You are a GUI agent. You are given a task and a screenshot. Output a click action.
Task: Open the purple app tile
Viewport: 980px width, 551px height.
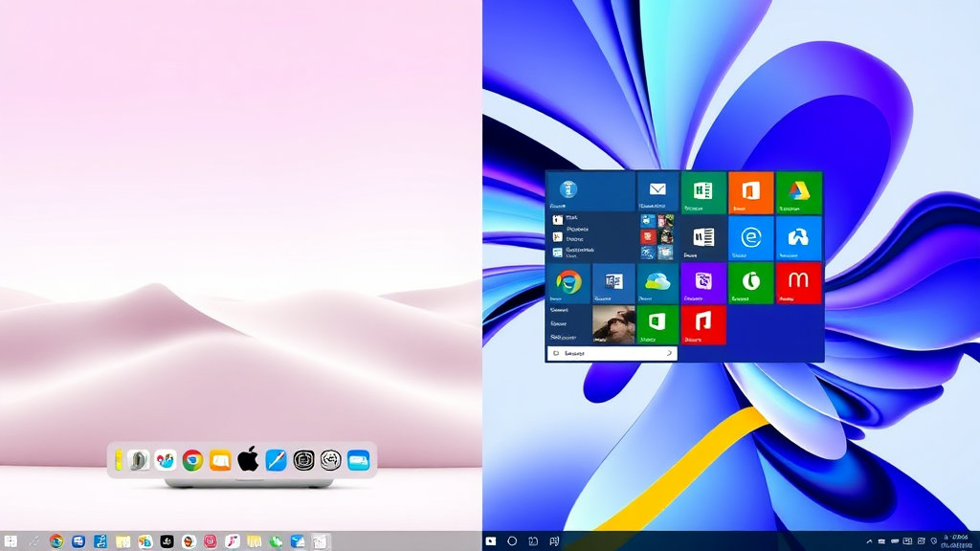pos(703,283)
